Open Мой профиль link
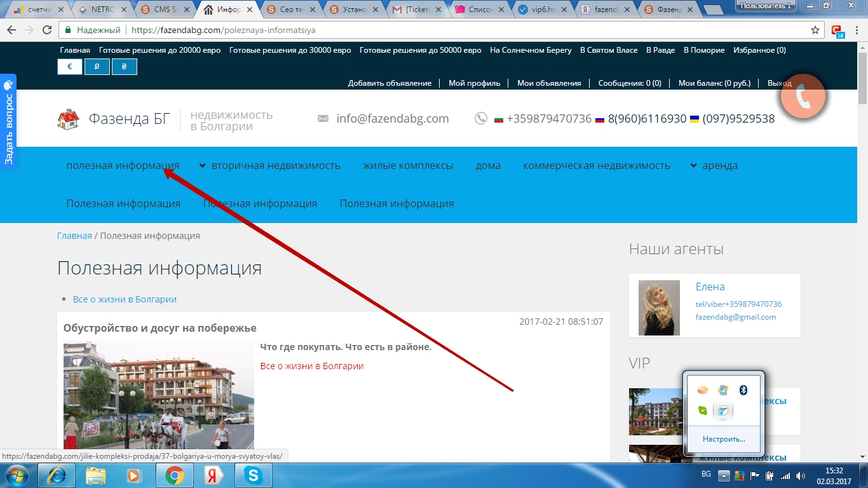The image size is (868, 488). 474,83
